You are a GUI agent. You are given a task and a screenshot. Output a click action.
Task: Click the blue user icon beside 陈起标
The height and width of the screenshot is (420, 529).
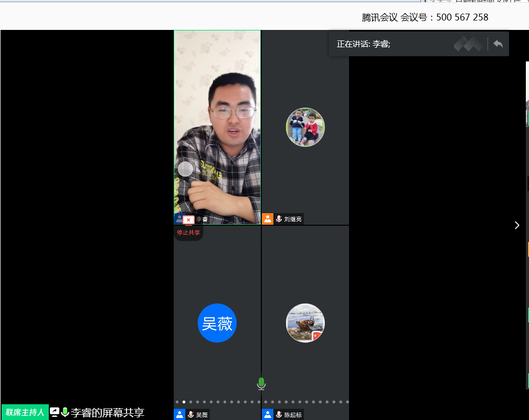268,414
